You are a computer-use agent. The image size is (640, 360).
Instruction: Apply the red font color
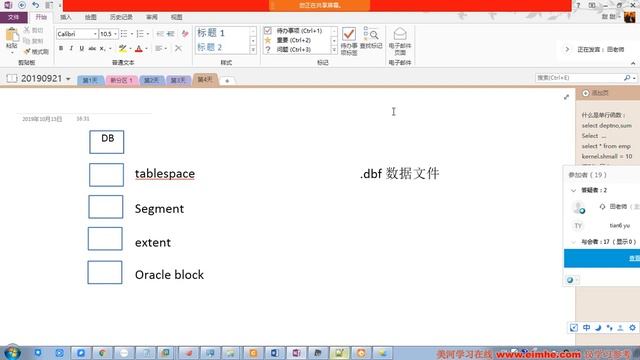[x=139, y=49]
